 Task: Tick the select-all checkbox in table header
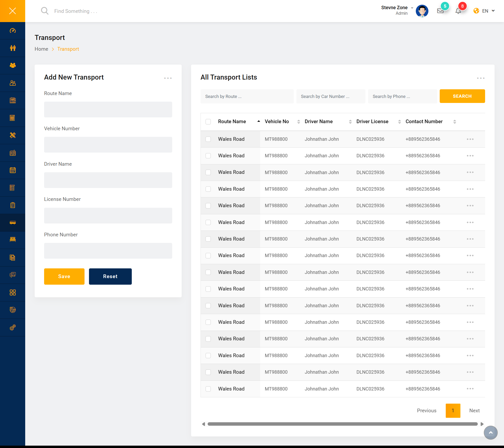(208, 122)
